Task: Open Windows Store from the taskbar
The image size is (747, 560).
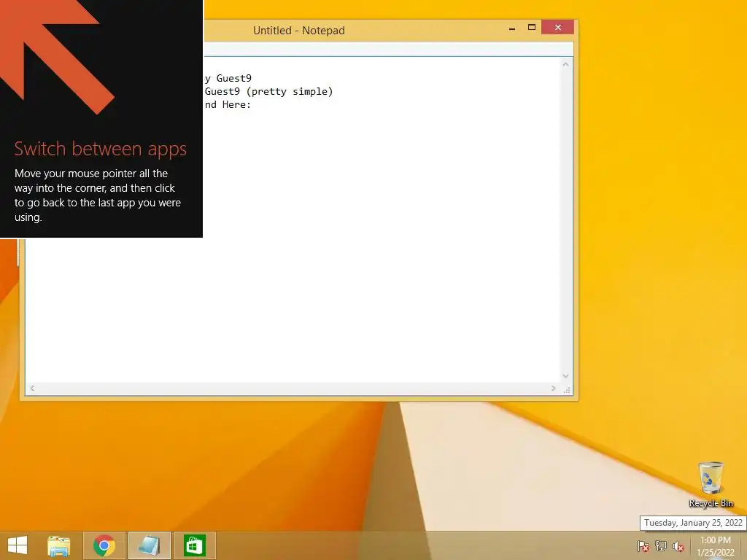Action: 194,545
